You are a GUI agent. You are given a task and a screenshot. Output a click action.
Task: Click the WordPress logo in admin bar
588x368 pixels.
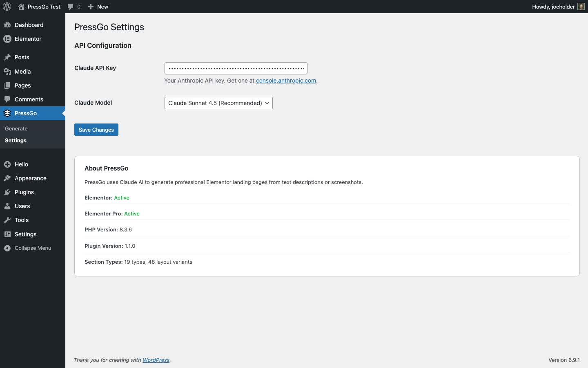point(7,7)
